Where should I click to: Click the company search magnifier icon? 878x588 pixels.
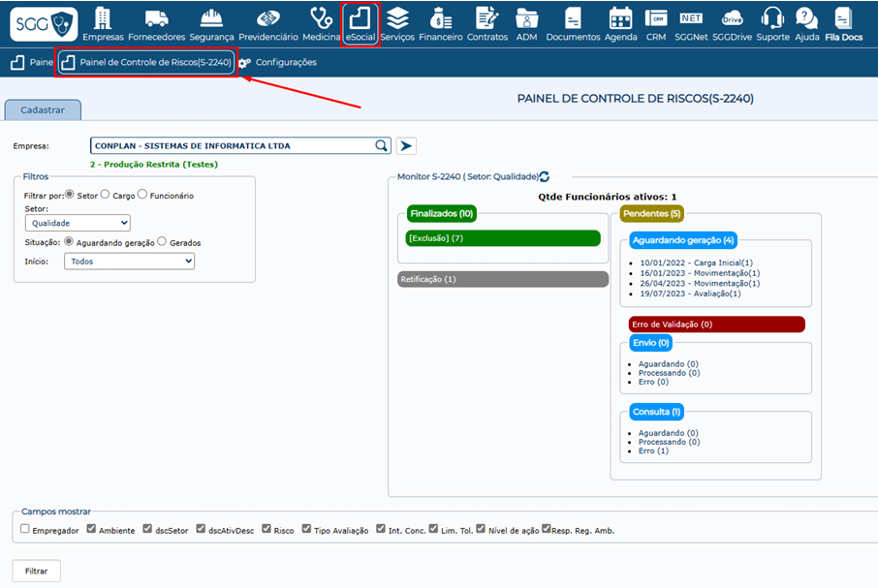(382, 145)
